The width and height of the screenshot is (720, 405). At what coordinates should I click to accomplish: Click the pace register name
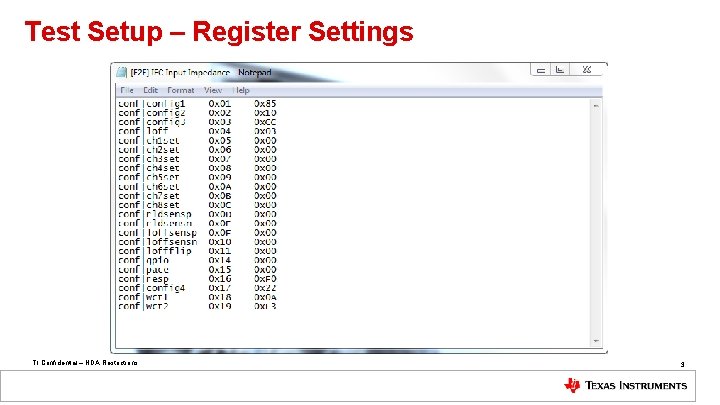157,270
